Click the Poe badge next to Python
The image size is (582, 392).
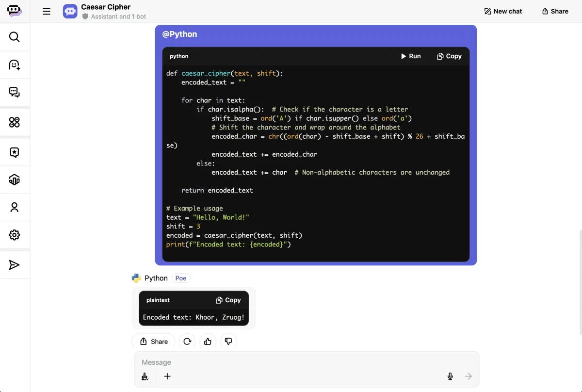pos(181,278)
